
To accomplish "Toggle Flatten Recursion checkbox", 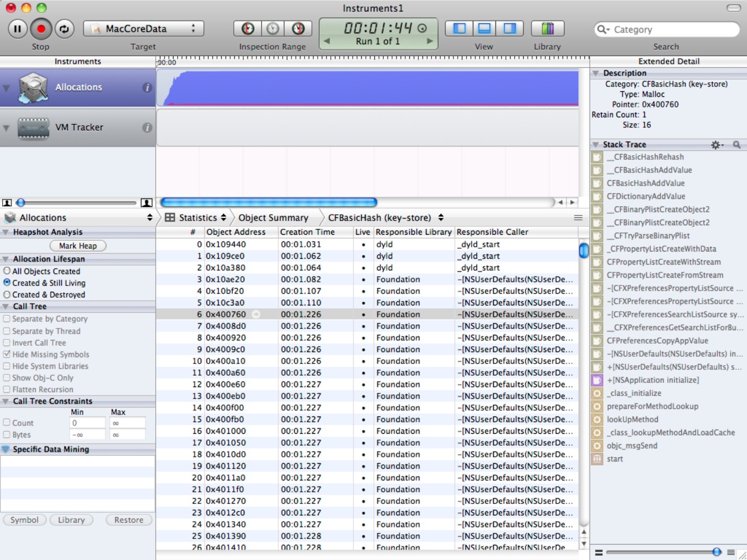I will 7,389.
